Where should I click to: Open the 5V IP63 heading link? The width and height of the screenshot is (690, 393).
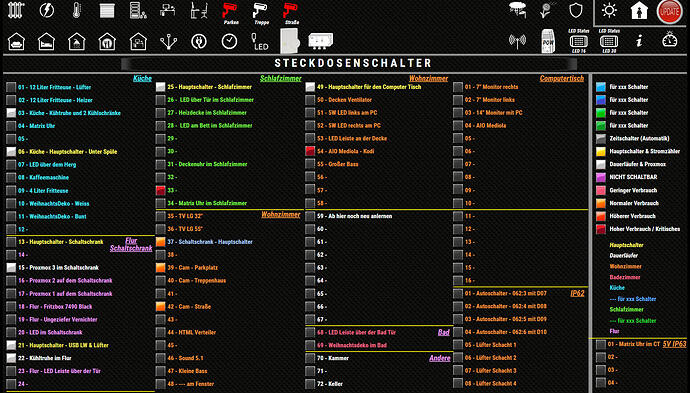point(674,344)
